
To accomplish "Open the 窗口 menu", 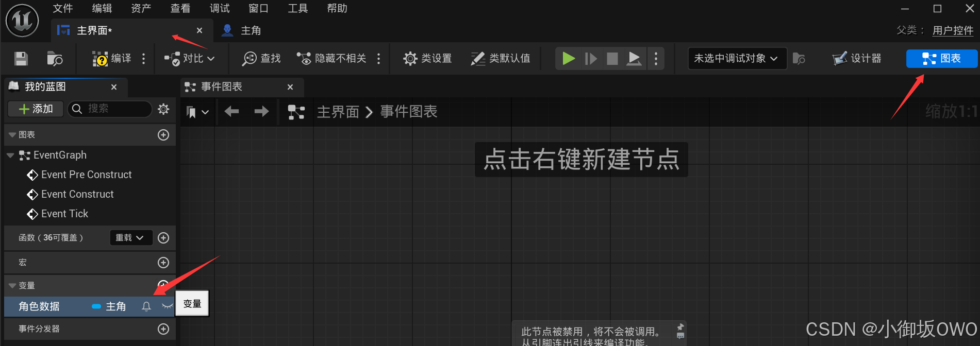I will 259,8.
